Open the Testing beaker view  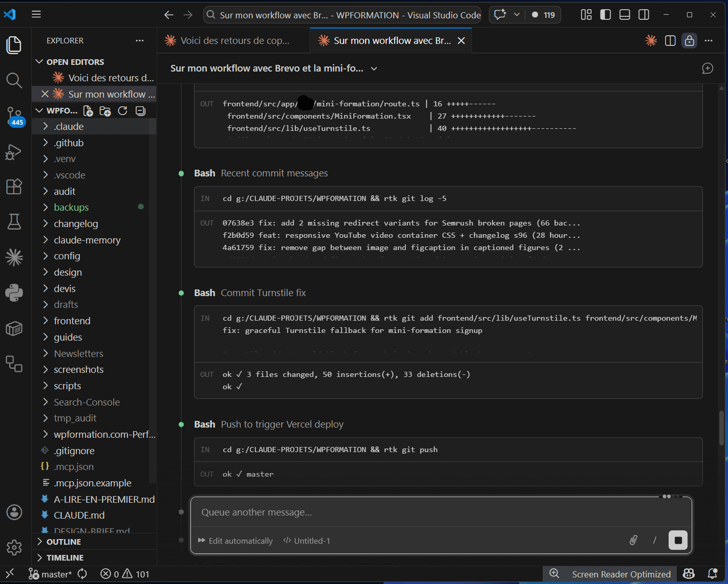point(14,222)
